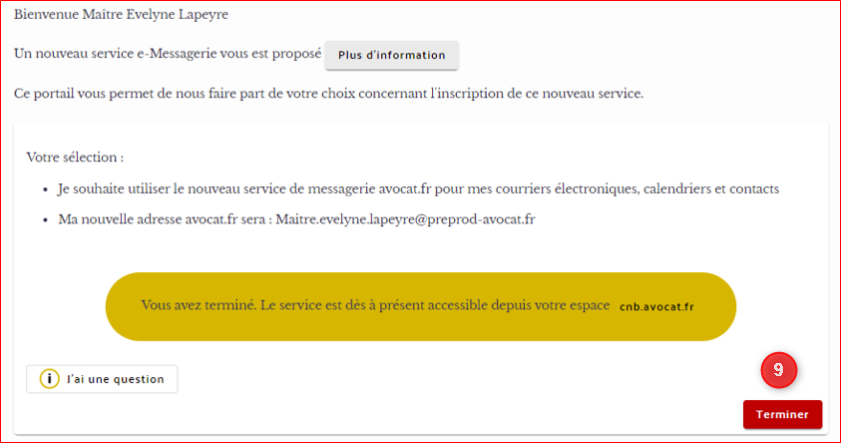Viewport: 841px width, 443px height.
Task: Click the 'Ce portail vous permet' sentence
Action: 328,94
